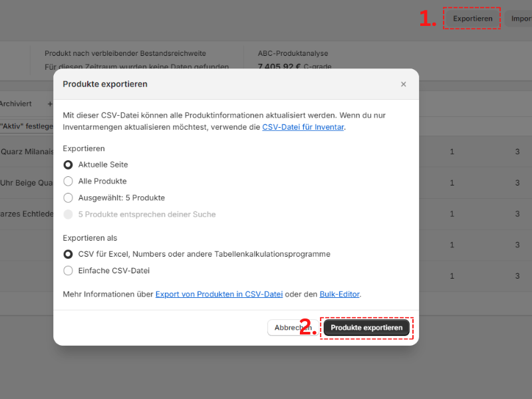Select 'Ausgewählt: 5 Produkte' option
This screenshot has height=399, width=532.
68,198
